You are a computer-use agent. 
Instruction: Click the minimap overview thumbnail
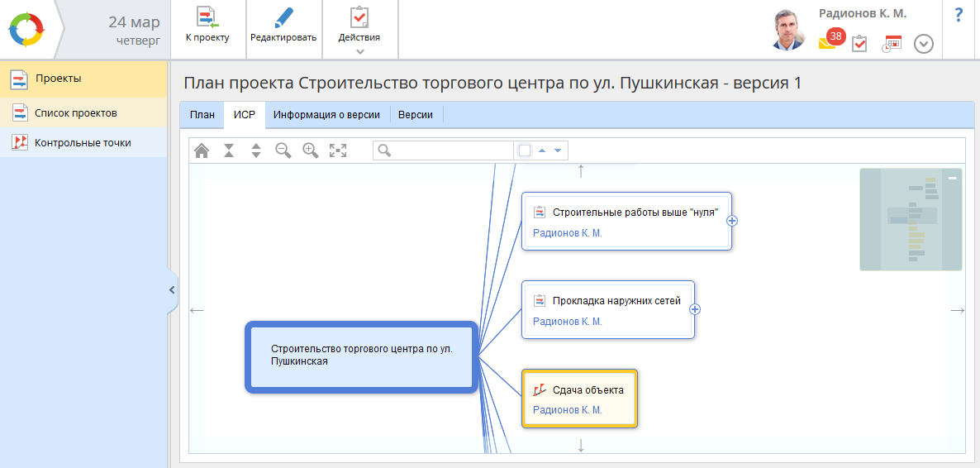pyautogui.click(x=911, y=223)
